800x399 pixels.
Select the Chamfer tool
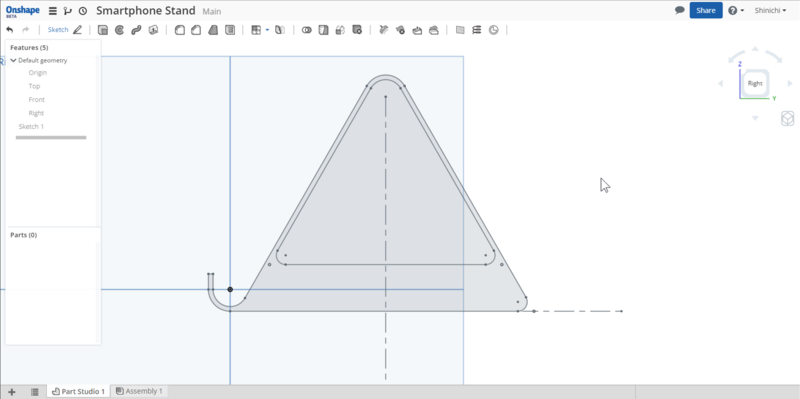coord(196,30)
